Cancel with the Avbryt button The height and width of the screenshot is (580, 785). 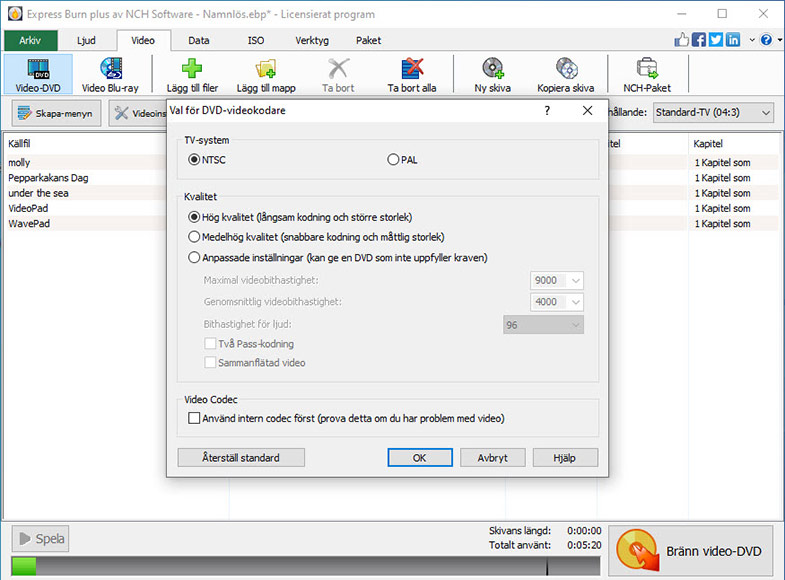pyautogui.click(x=493, y=457)
